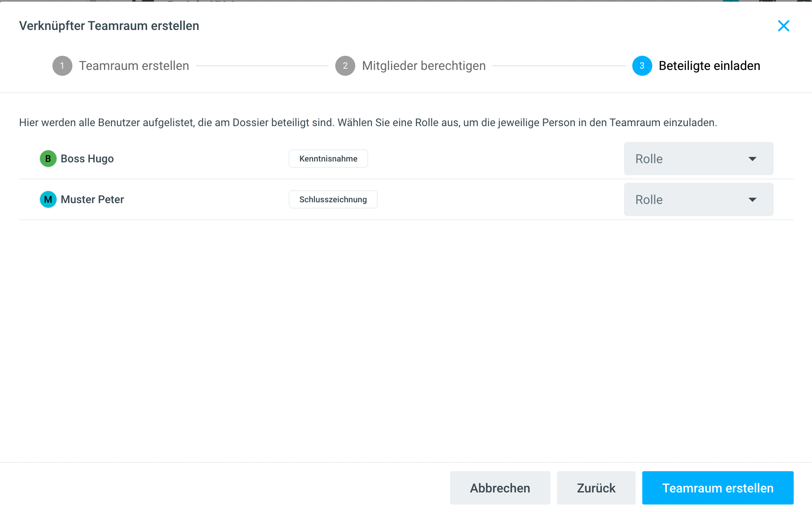This screenshot has width=812, height=512.
Task: Click the Kenntnisnahme tag
Action: (x=328, y=159)
